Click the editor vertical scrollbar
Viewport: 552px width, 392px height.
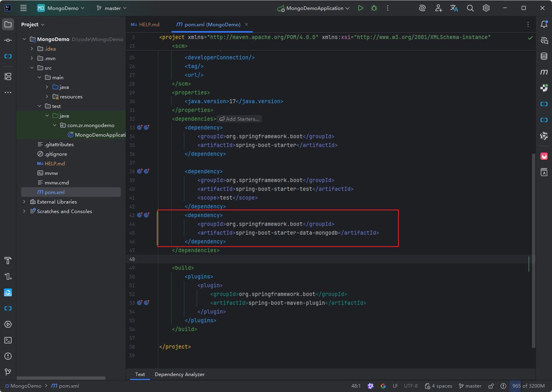(534, 250)
